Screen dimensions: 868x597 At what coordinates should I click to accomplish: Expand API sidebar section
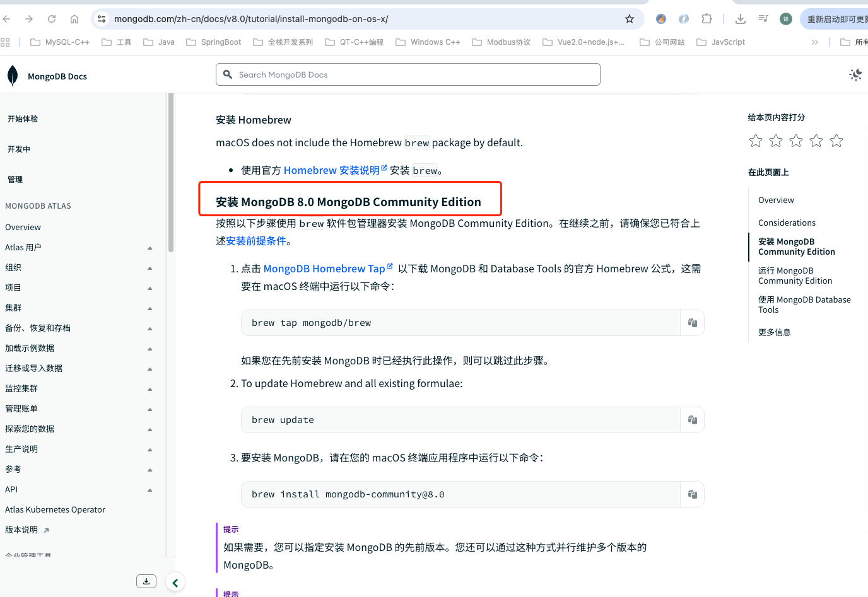click(150, 490)
